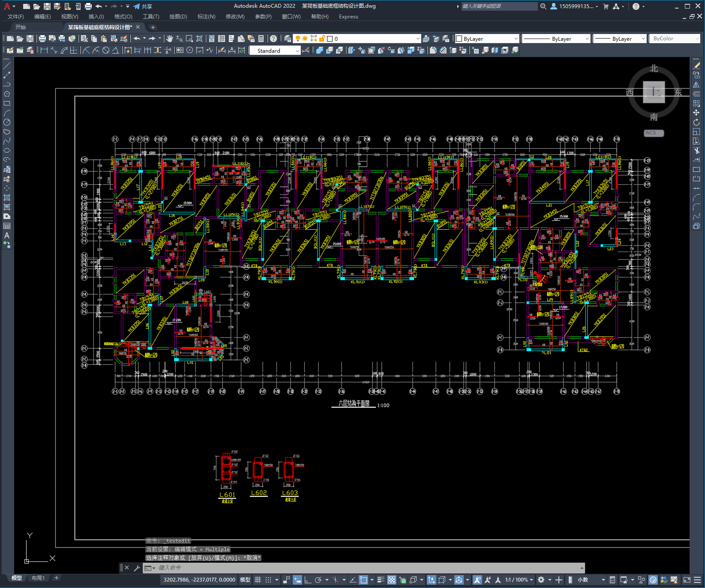This screenshot has height=588, width=705.
Task: Click the Customization menu icon in status bar
Action: [x=698, y=580]
